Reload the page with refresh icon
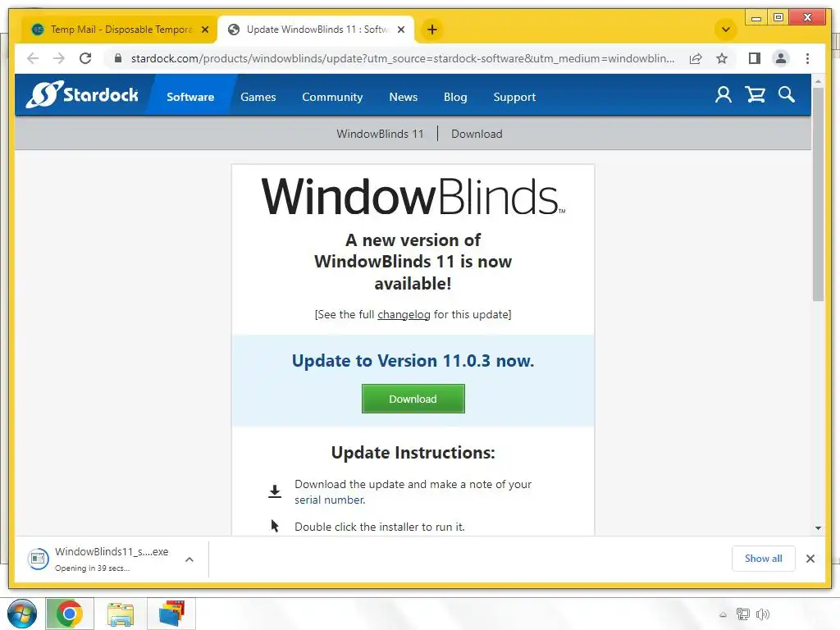 tap(85, 58)
